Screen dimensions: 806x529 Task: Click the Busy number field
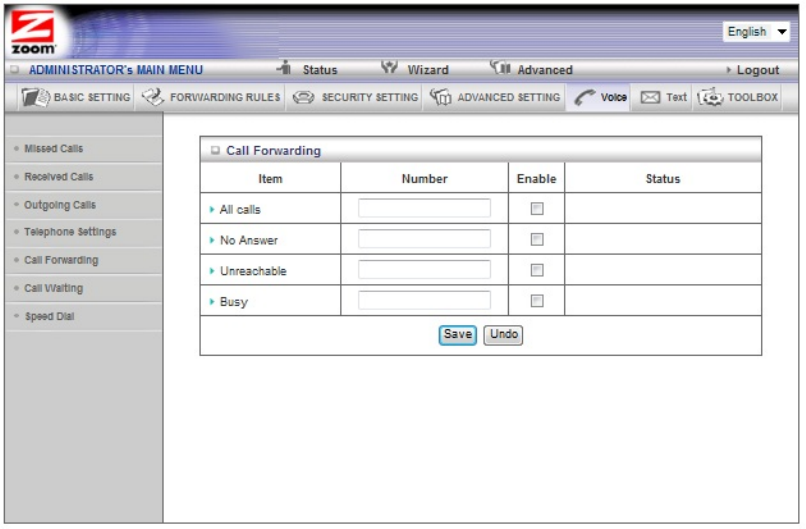click(424, 301)
